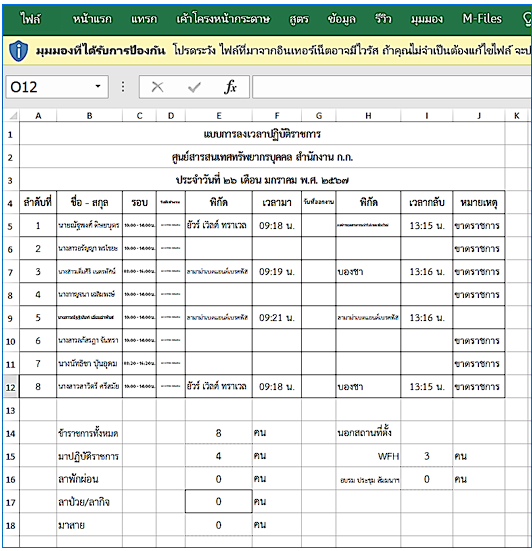Click the formula bar confirm checkmark icon

click(x=194, y=87)
